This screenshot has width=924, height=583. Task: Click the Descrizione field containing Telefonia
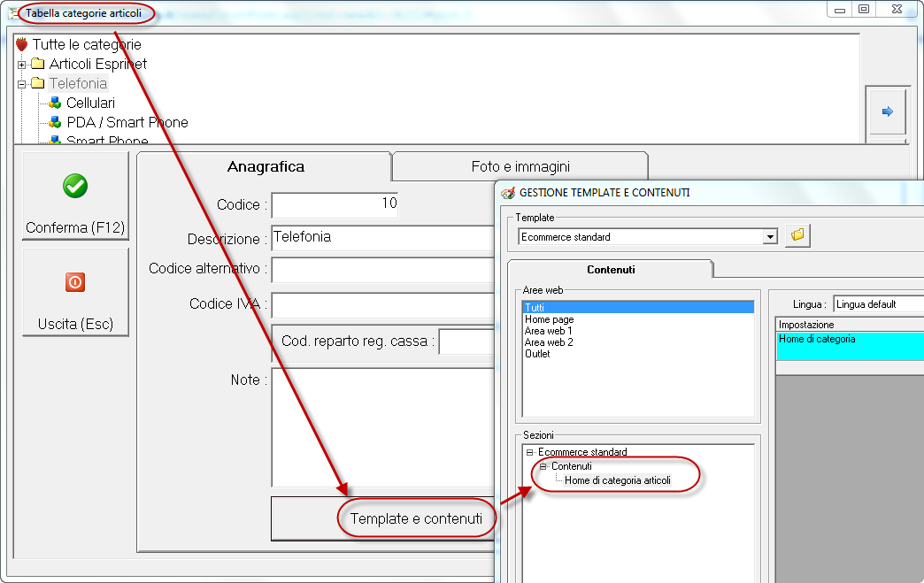coord(383,237)
